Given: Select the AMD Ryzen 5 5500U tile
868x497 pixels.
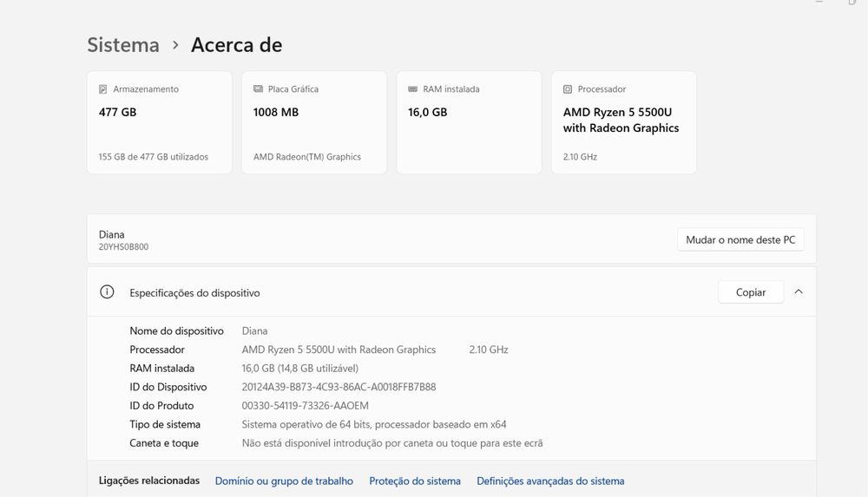Looking at the screenshot, I should [x=623, y=122].
